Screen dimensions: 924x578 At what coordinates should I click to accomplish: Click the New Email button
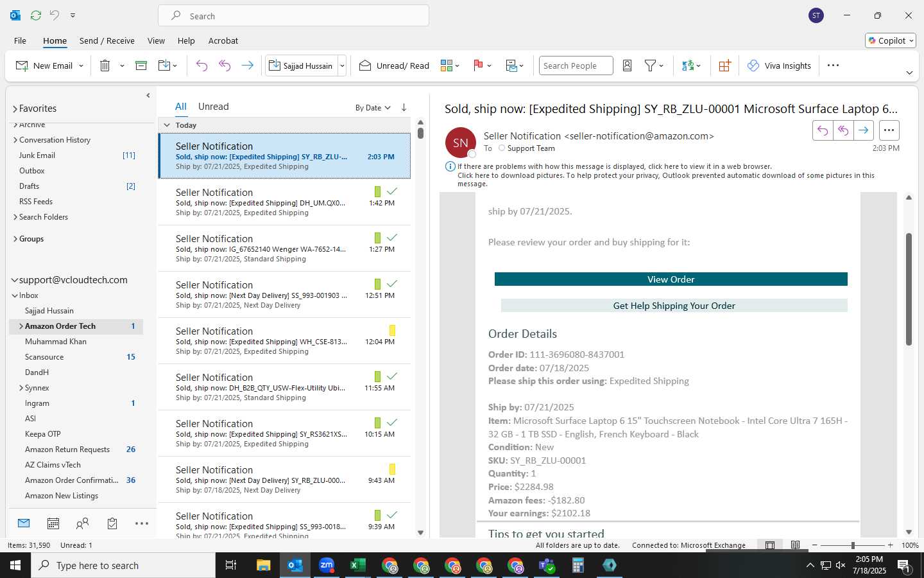[44, 66]
